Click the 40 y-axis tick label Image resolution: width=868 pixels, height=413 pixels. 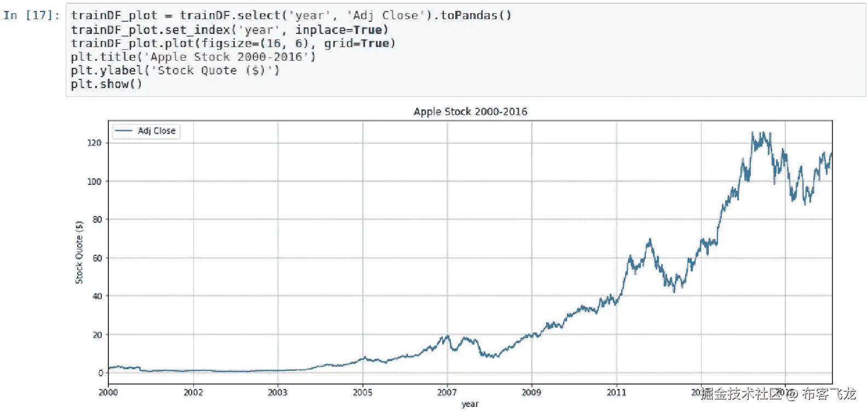pyautogui.click(x=97, y=296)
